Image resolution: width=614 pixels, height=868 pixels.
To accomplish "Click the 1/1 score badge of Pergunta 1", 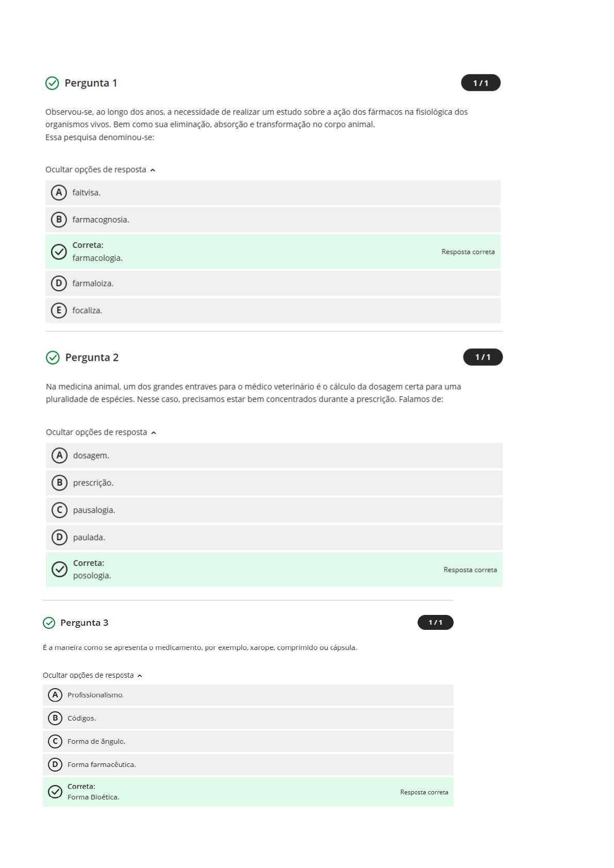I will click(x=480, y=83).
